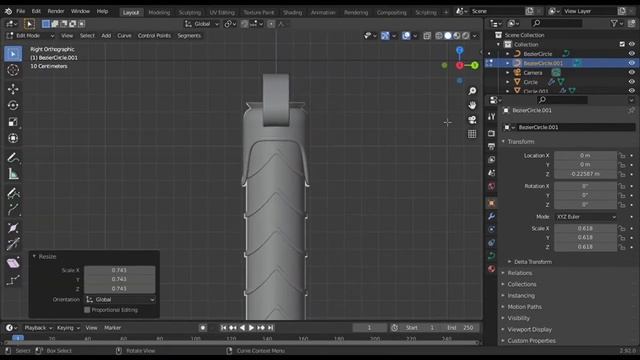Open the Tool properties tab
The image size is (640, 360).
pos(491,117)
